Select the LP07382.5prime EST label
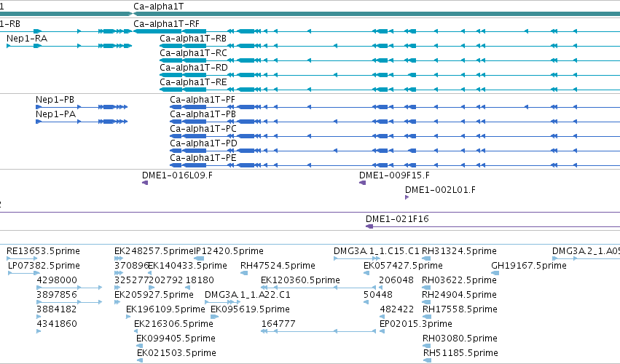 [x=44, y=266]
